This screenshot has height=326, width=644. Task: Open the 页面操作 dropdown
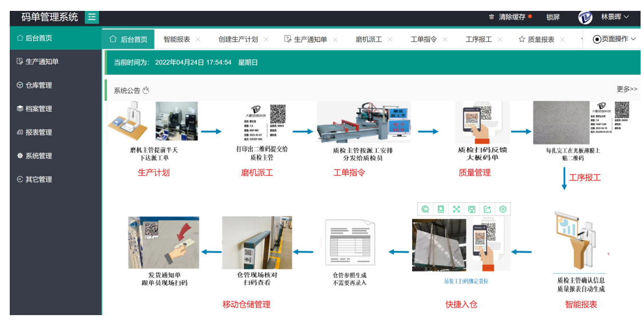tap(614, 39)
